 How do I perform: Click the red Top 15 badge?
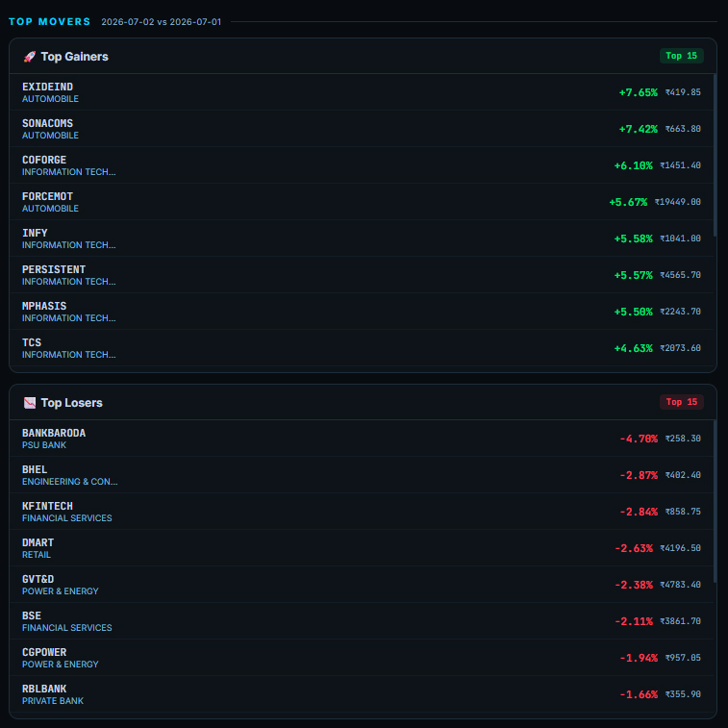coord(681,402)
